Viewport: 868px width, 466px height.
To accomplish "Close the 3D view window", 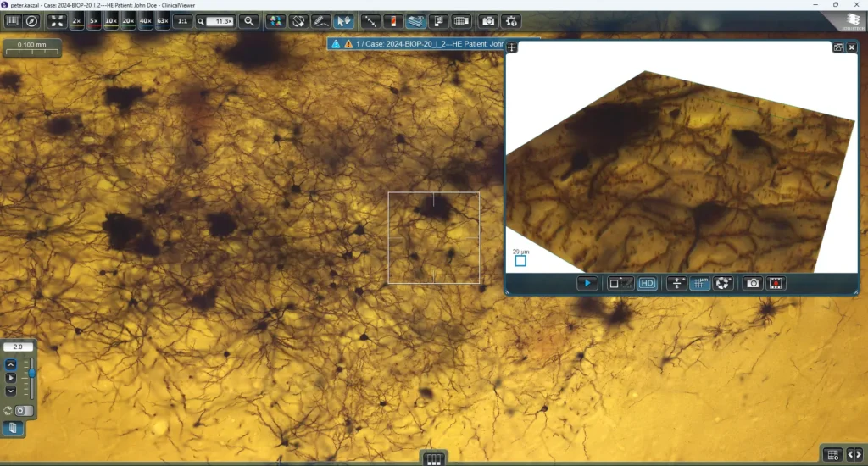I will point(852,47).
